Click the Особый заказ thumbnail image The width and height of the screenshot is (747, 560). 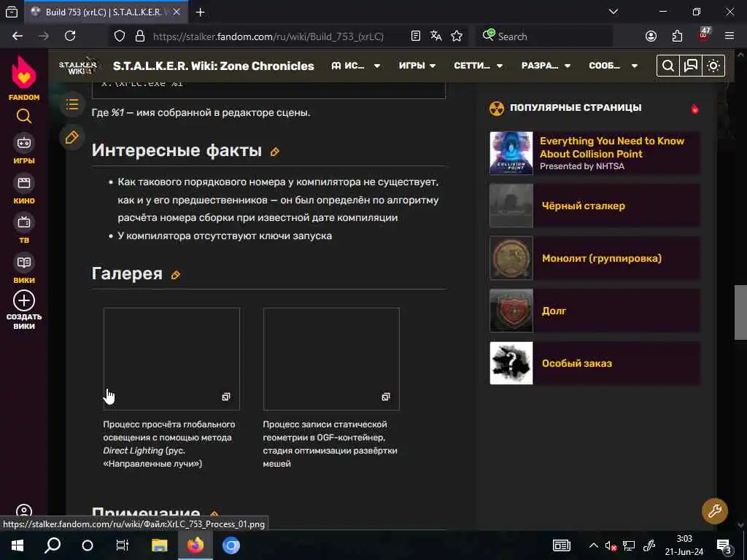click(x=511, y=363)
